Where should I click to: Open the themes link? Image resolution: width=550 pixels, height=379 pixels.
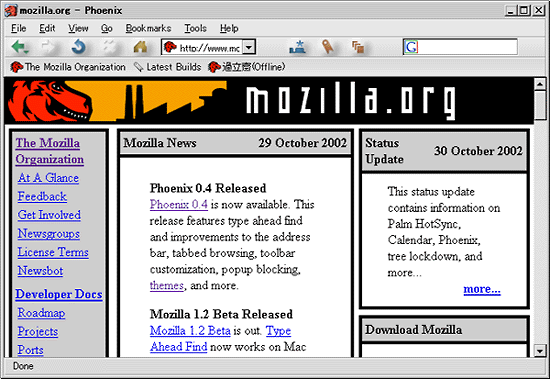coord(167,285)
